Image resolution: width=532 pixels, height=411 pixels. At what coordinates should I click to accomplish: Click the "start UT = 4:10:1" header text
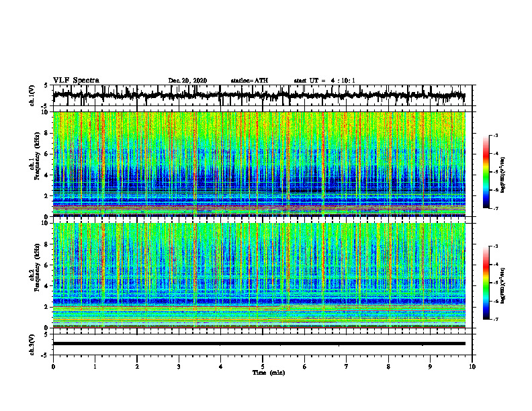click(324, 81)
